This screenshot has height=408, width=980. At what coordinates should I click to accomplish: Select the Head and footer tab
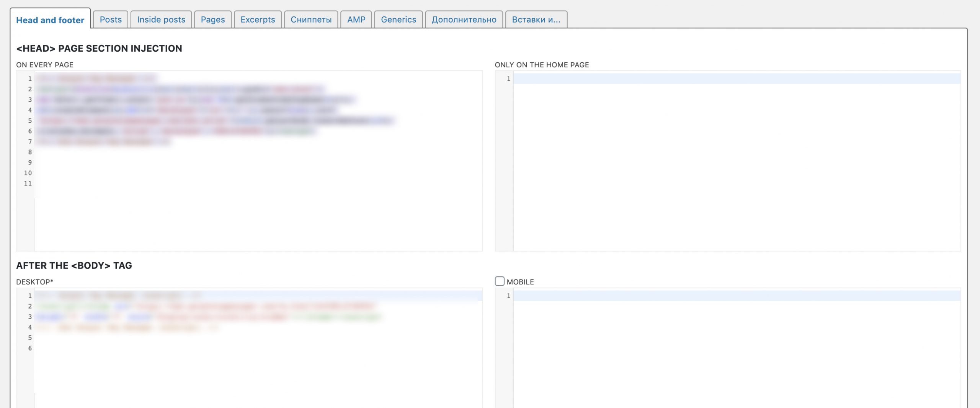[x=50, y=20]
